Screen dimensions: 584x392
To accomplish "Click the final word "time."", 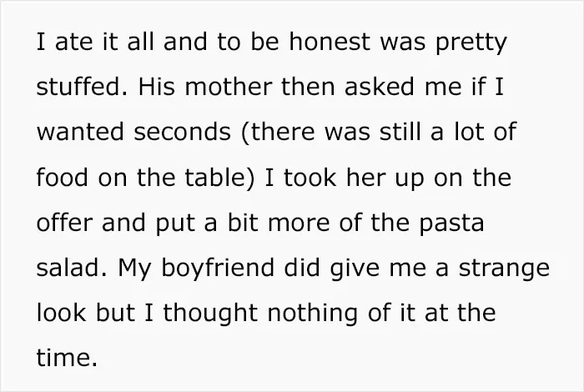I will pos(67,357).
